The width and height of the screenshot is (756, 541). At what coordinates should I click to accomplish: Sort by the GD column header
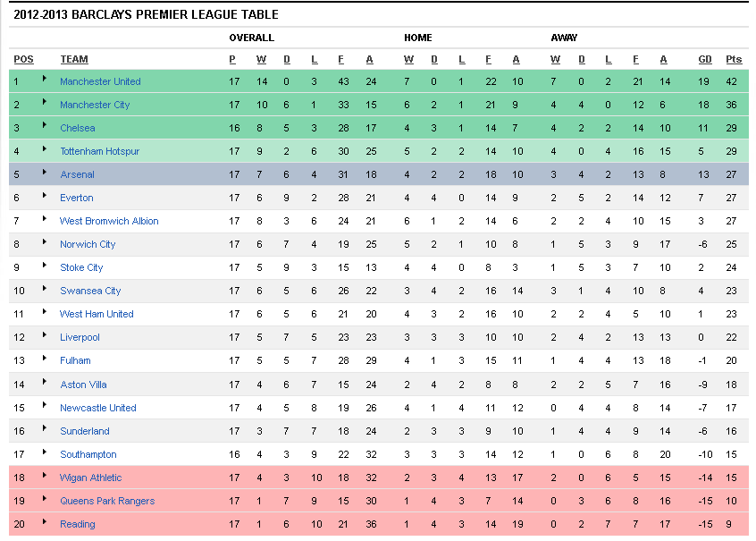coord(705,59)
